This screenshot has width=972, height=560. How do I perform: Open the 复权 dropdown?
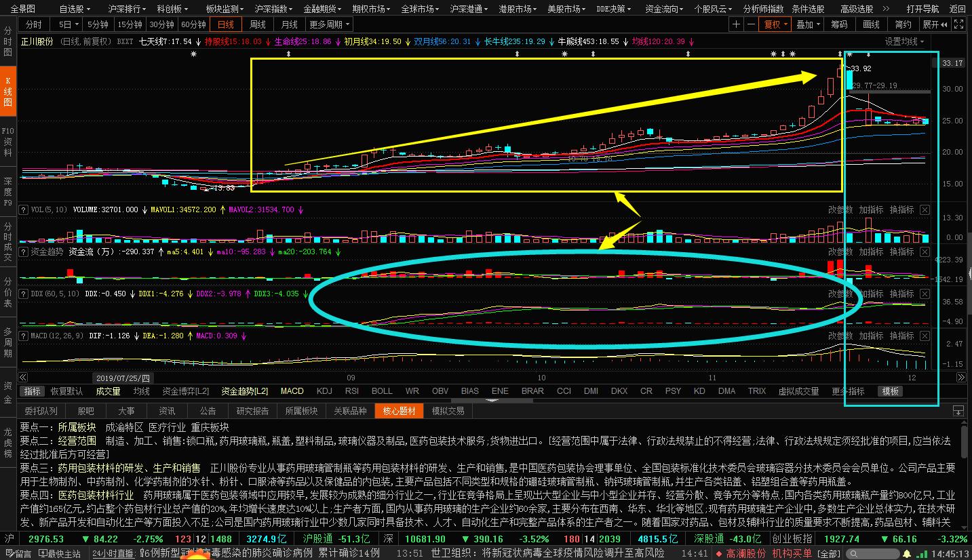click(776, 24)
